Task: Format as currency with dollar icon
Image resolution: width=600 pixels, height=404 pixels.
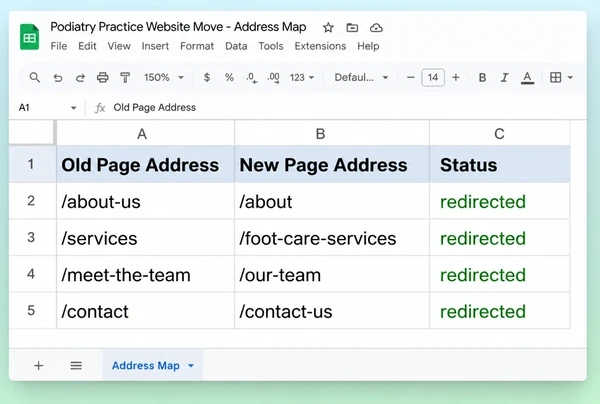Action: (207, 78)
